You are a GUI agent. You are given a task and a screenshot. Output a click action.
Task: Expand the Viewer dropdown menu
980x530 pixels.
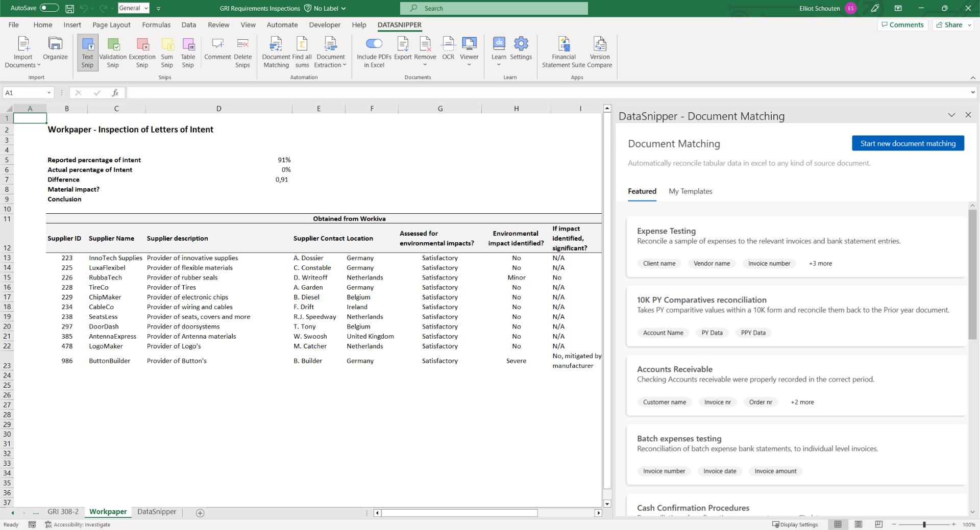[x=469, y=52]
